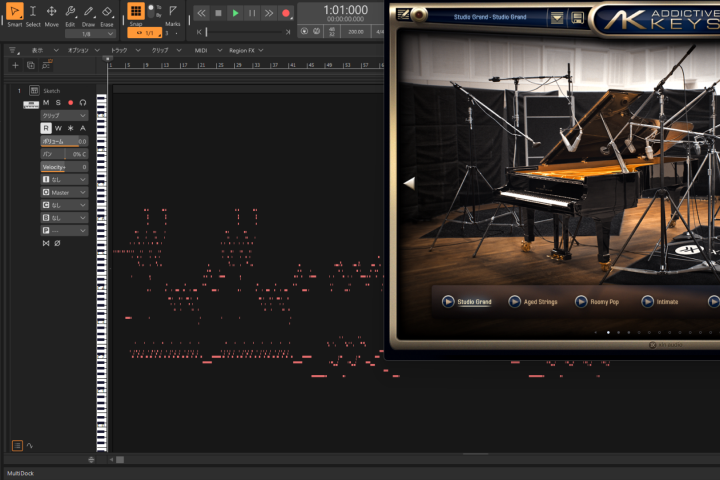Open the クリップ menu in track view bar
The image size is (720, 480).
pos(166,50)
